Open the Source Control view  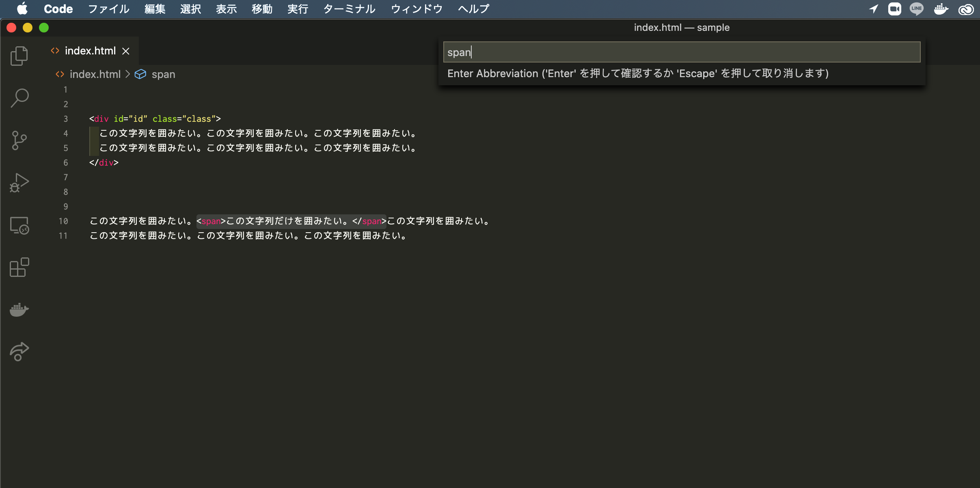pos(19,140)
